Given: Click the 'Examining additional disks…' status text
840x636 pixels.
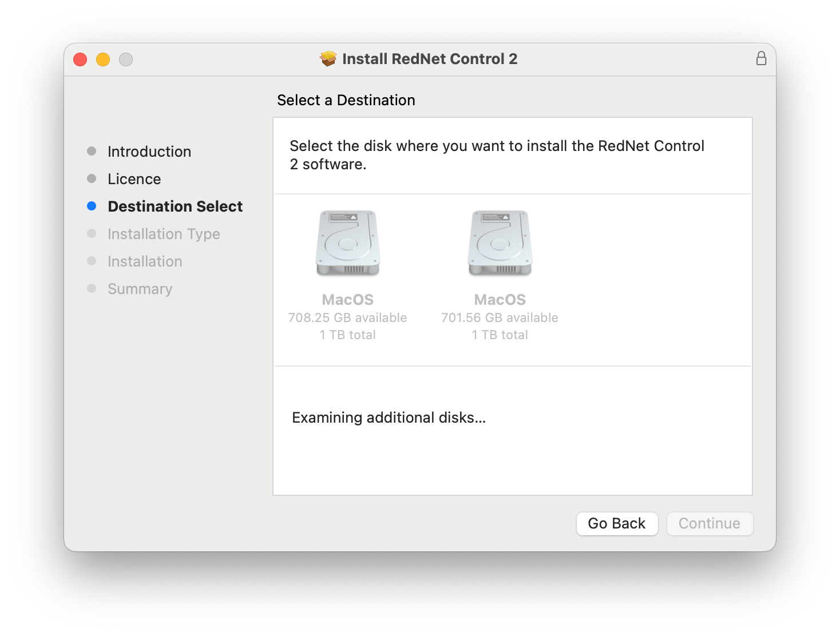Looking at the screenshot, I should (389, 418).
